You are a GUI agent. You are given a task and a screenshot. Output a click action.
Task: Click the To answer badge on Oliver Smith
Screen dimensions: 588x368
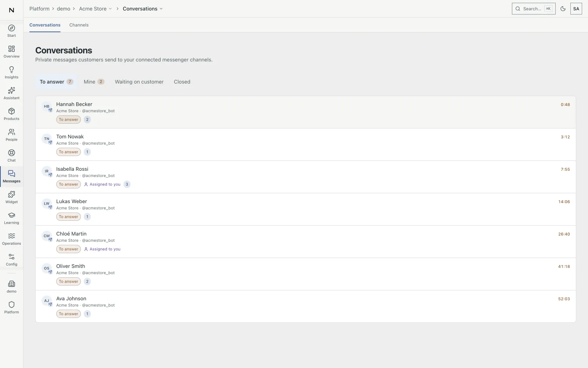point(68,282)
